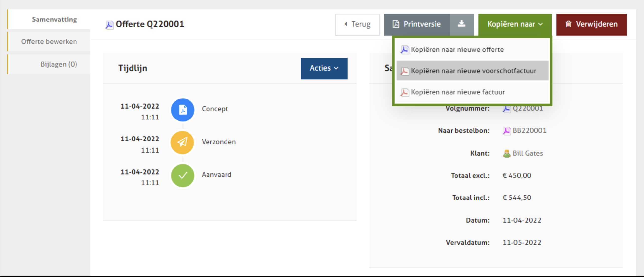The width and height of the screenshot is (644, 277).
Task: Choose Kopiëren naar nieuwe voorschotfactuur
Action: click(473, 71)
